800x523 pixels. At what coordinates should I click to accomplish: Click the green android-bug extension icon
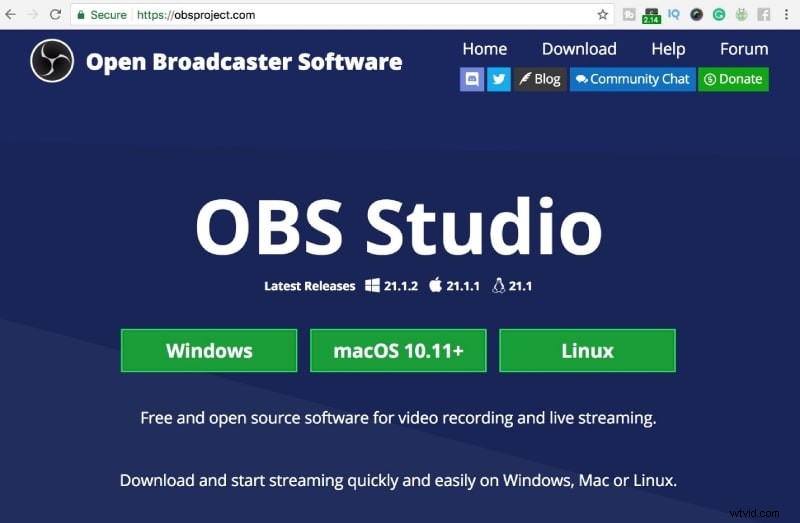[x=741, y=15]
